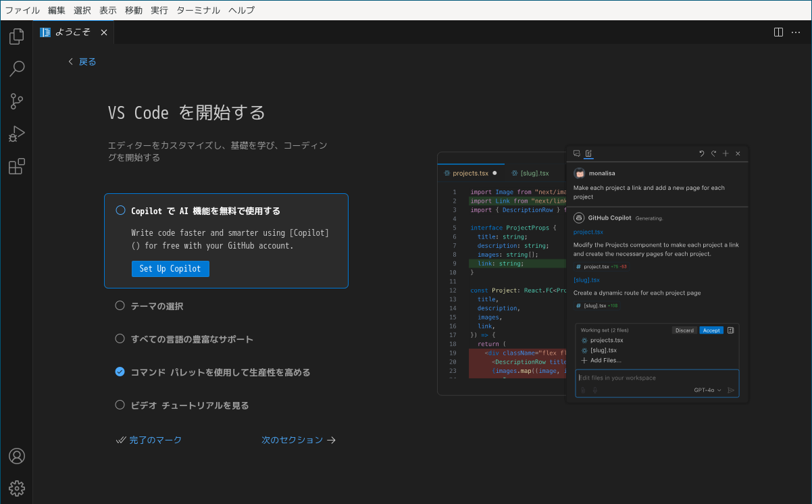Expand the コマンド パレットを使用して生産性を高める step

[x=226, y=372]
